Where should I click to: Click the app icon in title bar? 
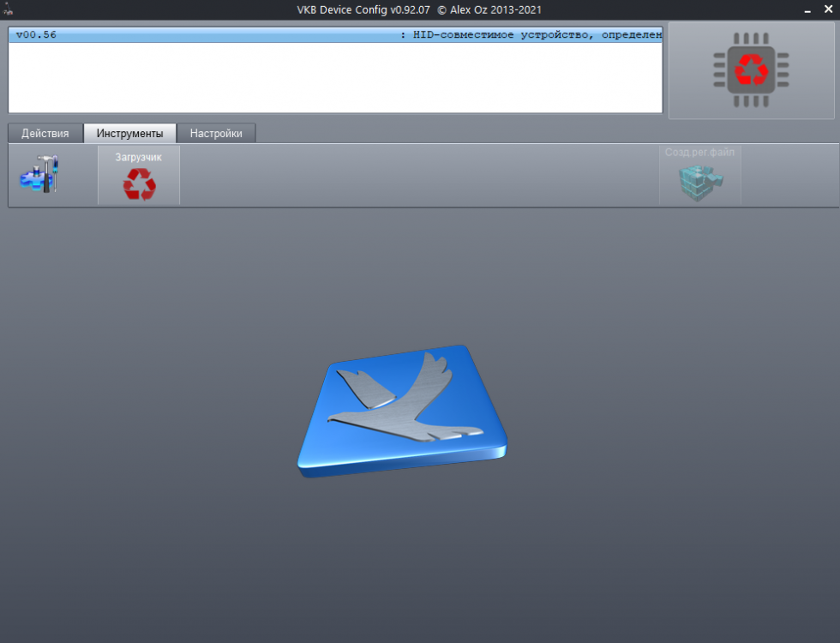click(8, 9)
